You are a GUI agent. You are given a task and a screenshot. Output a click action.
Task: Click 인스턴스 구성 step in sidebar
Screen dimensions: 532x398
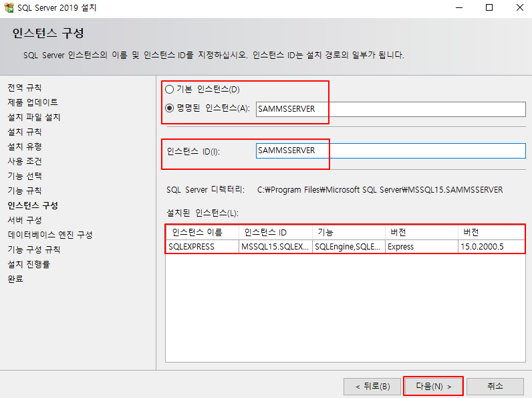click(33, 205)
